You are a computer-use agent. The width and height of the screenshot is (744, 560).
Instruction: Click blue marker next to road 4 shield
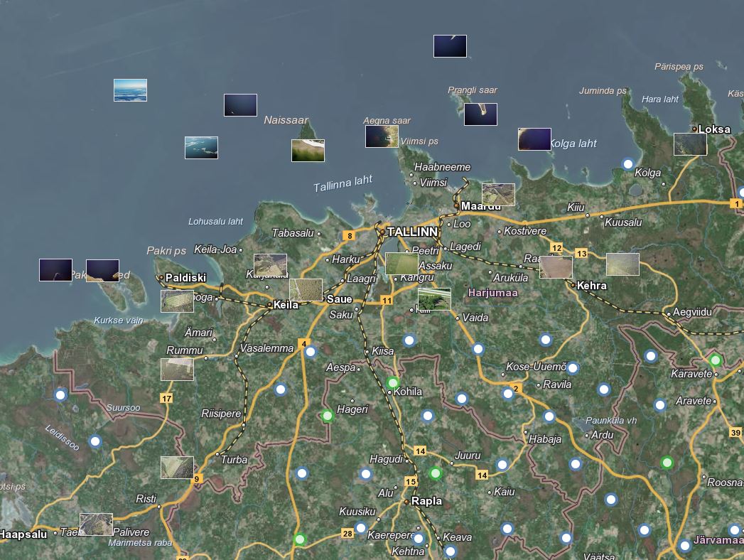click(x=311, y=352)
